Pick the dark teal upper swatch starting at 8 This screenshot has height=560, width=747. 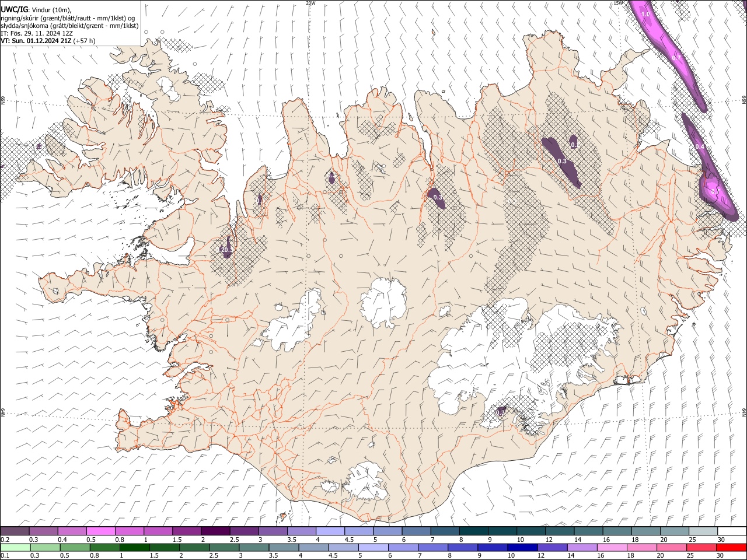(473, 531)
